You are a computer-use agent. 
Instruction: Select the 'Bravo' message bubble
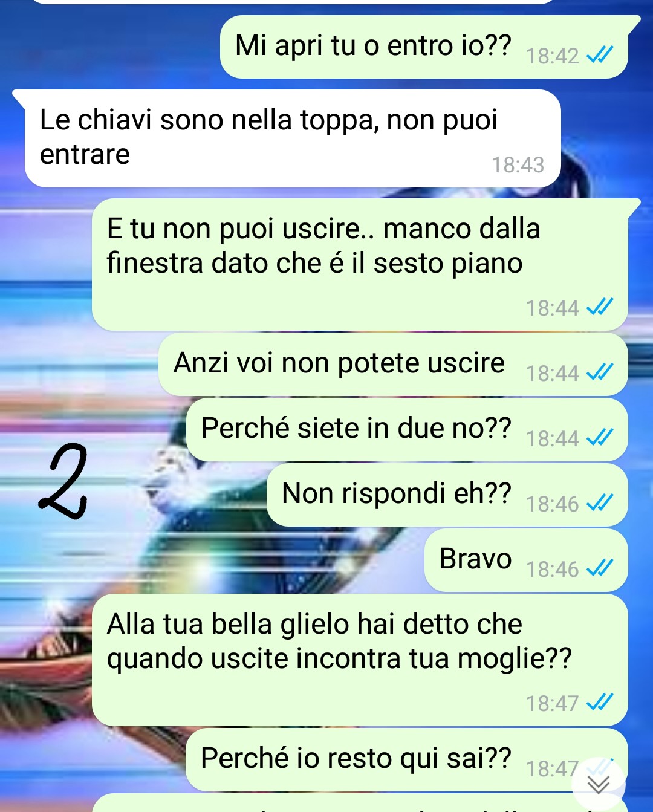coord(526,560)
